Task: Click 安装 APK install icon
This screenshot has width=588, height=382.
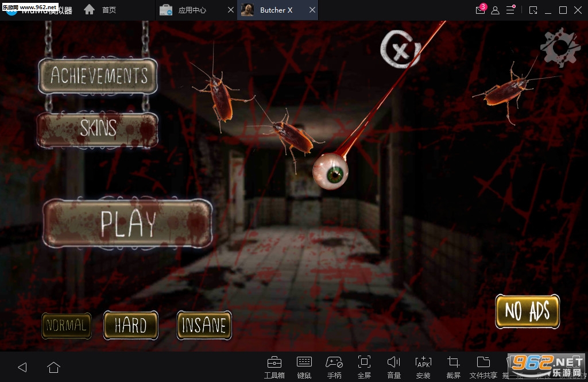Action: pyautogui.click(x=423, y=367)
